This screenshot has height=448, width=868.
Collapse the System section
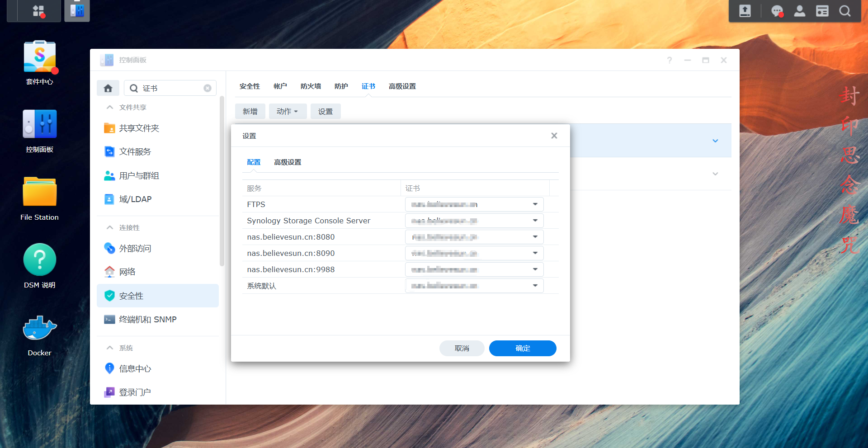point(109,348)
